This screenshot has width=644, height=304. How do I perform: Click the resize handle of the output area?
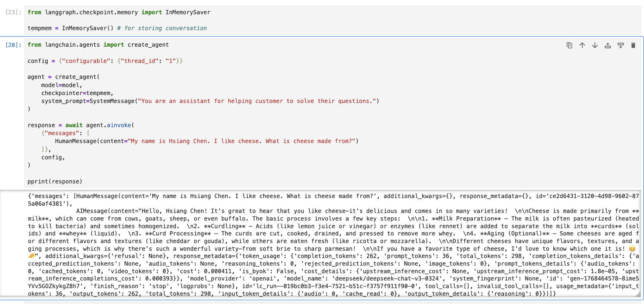tap(638, 294)
